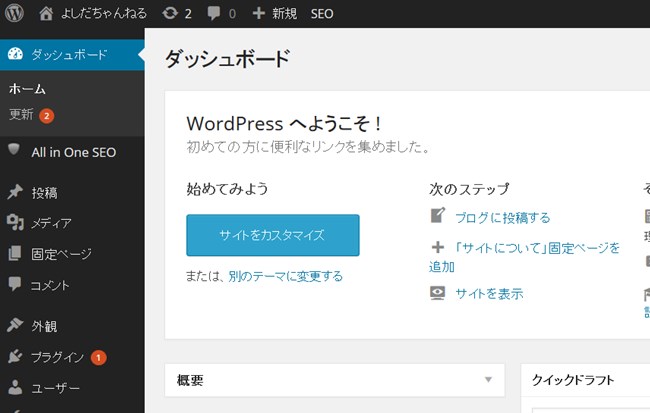Image resolution: width=650 pixels, height=413 pixels.
Task: Click the site name よしだちゃんねる
Action: (104, 14)
